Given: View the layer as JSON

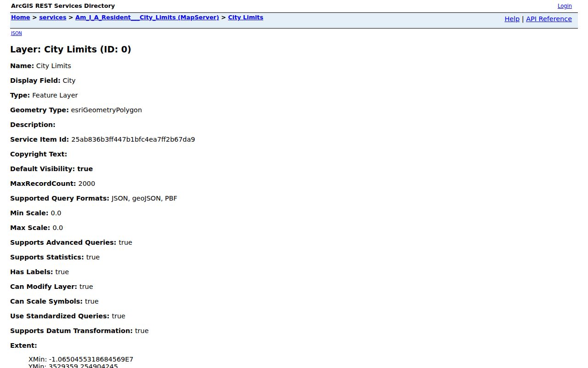Looking at the screenshot, I should pos(16,33).
